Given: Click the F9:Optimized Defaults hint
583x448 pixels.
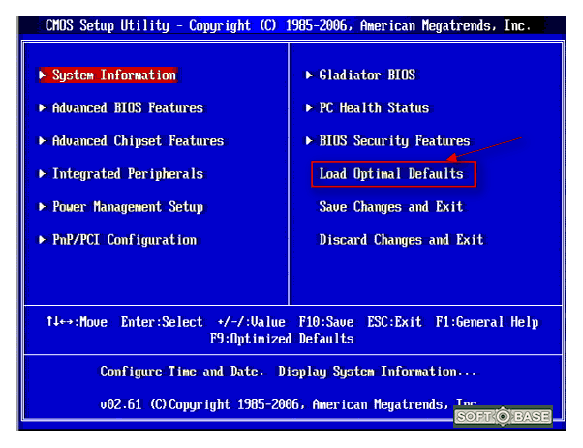Looking at the screenshot, I should click(x=282, y=338).
